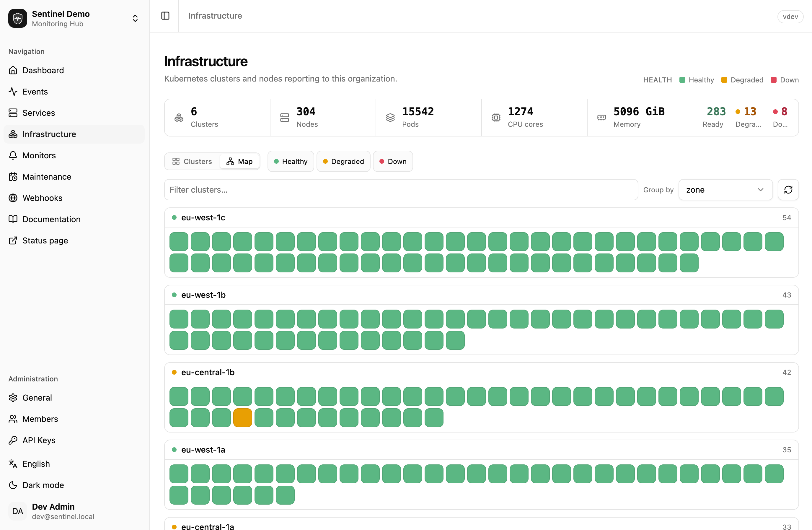Click the Pods layers icon

[390, 118]
